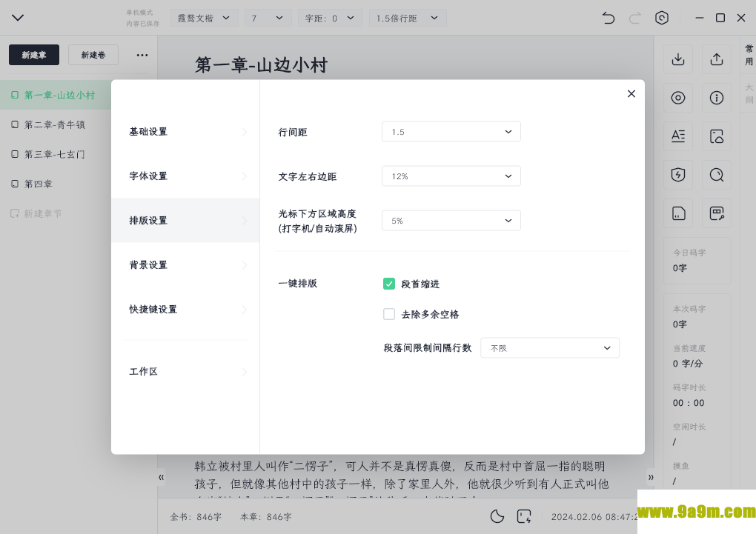Click the circled info icon
This screenshot has height=534, width=756.
716,98
